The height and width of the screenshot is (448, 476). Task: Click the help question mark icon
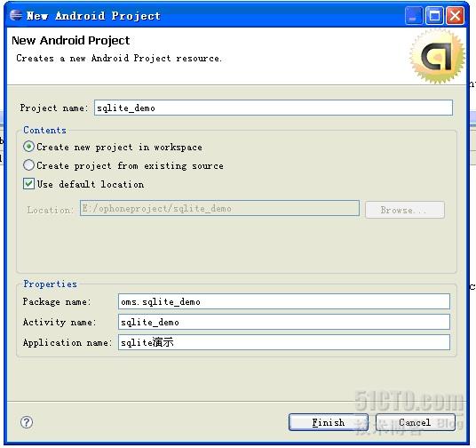[27, 422]
